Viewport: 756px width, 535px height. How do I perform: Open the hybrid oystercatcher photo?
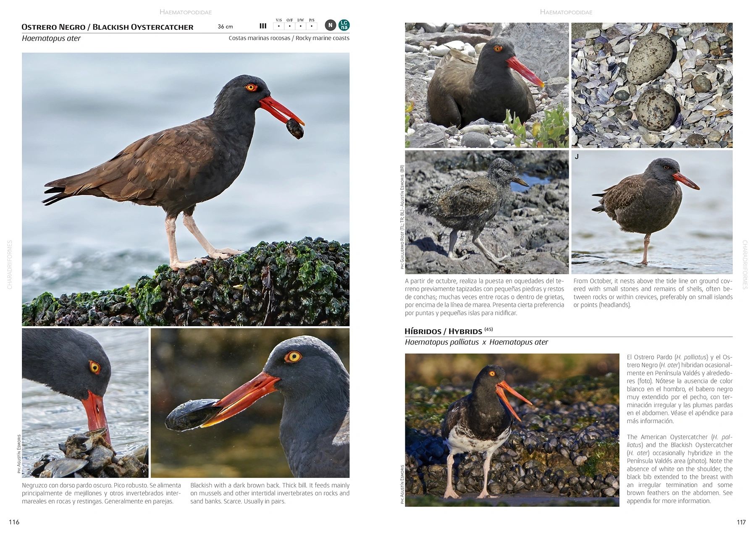tap(512, 430)
